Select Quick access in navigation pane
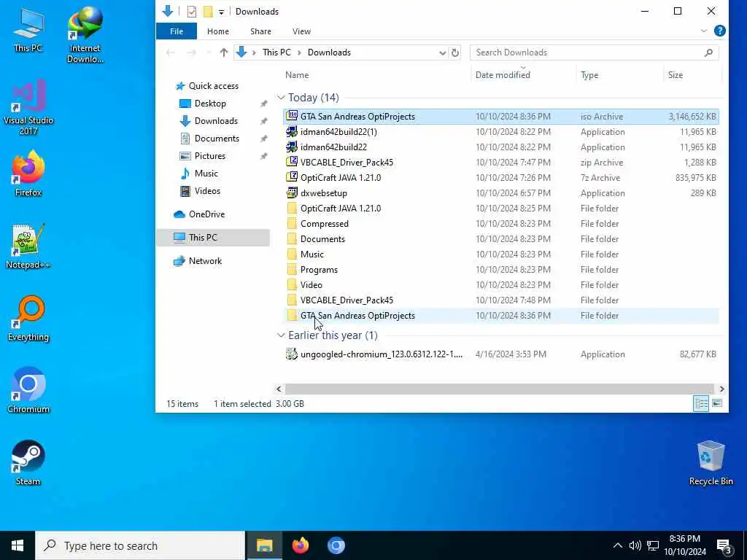Image resolution: width=747 pixels, height=560 pixels. (213, 86)
